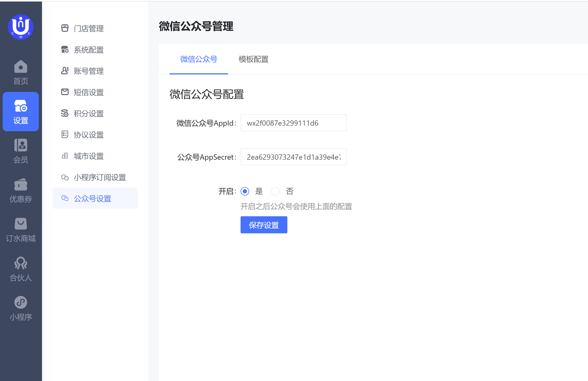Click the 微信公众号管理 page title
Viewport: 588px width, 381px height.
pyautogui.click(x=196, y=26)
